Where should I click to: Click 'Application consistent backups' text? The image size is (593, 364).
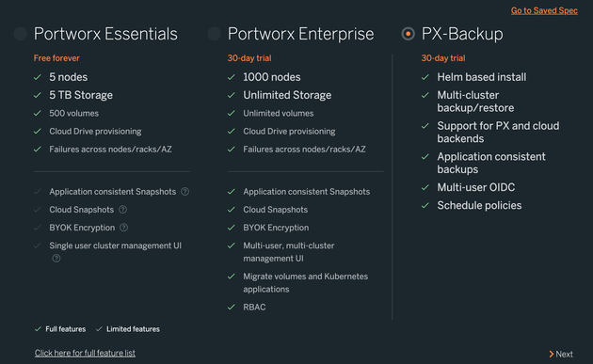(491, 163)
